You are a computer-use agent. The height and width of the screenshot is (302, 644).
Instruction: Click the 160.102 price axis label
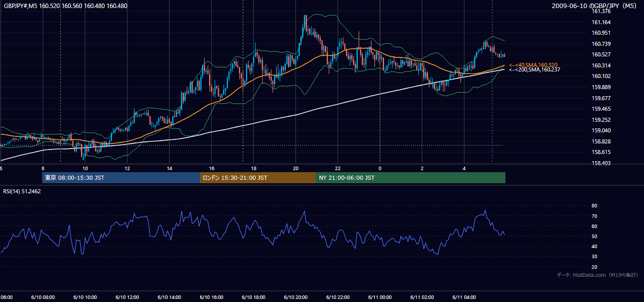[x=601, y=76]
